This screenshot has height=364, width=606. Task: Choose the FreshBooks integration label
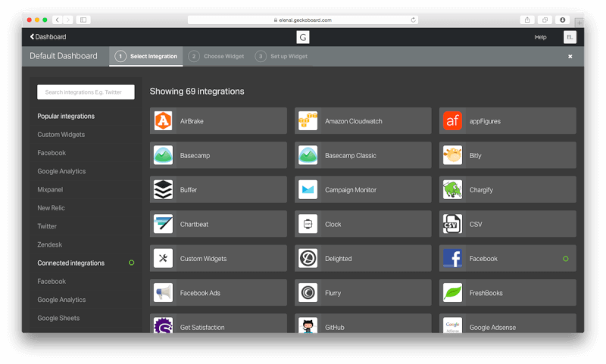point(486,293)
